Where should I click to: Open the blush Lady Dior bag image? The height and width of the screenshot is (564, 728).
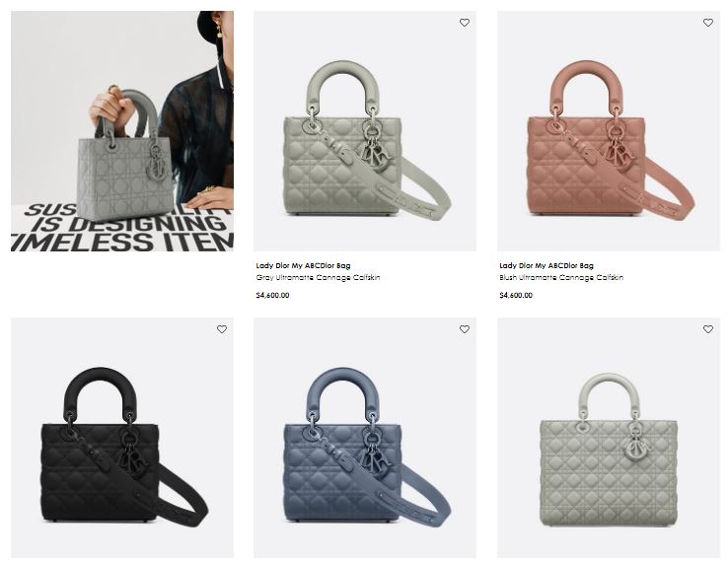609,131
